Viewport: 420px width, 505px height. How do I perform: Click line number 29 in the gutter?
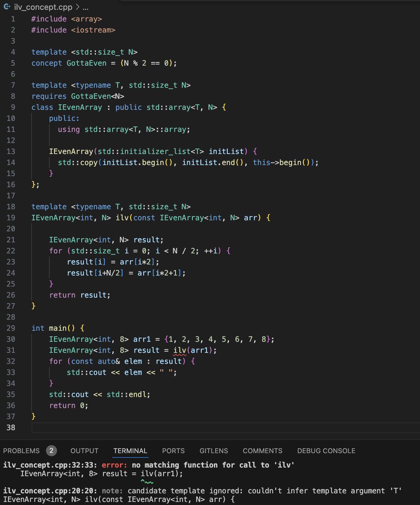point(11,328)
